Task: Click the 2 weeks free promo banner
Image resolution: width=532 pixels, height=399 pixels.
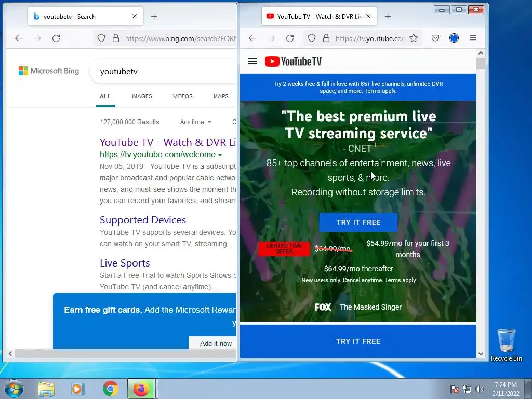Action: point(358,87)
